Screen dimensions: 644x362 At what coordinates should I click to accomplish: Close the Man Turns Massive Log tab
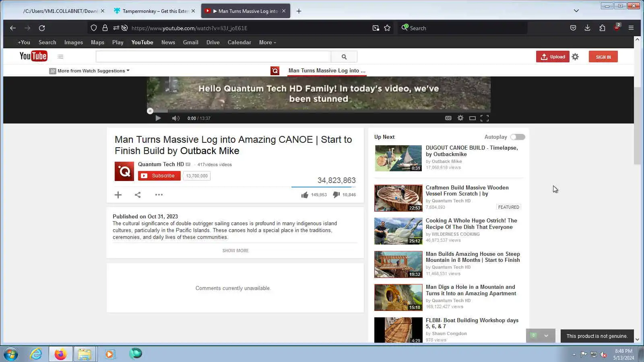pyautogui.click(x=284, y=11)
